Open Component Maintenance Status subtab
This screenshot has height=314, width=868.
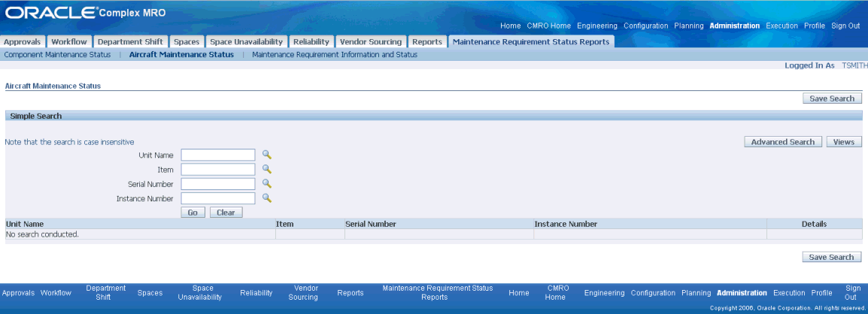[57, 55]
